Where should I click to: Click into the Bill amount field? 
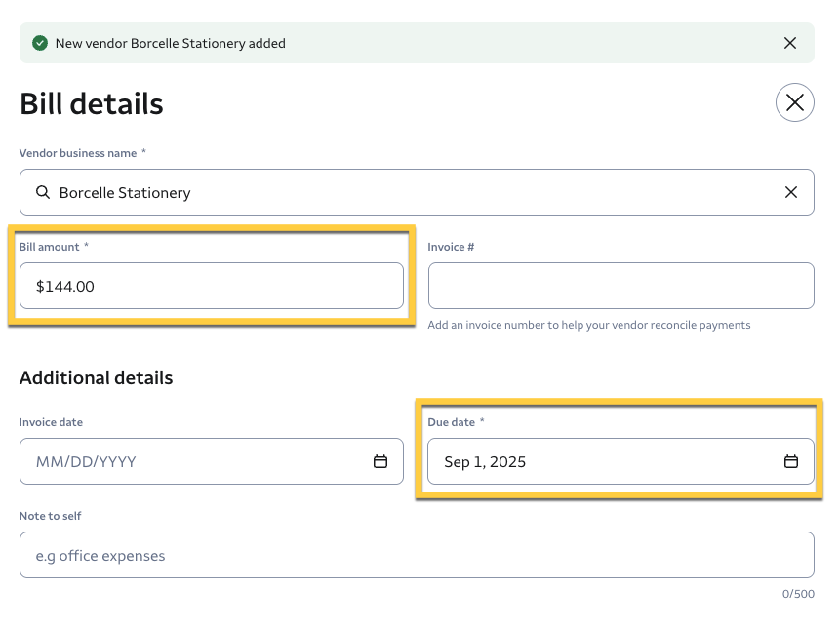(x=211, y=286)
